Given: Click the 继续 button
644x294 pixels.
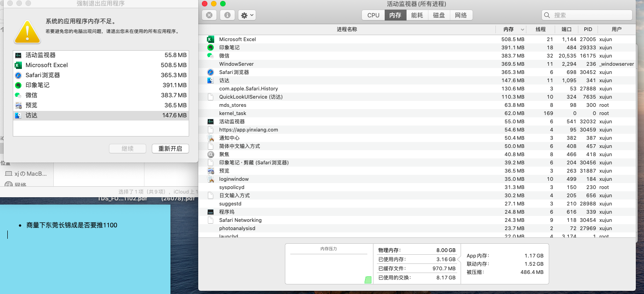Looking at the screenshot, I should coord(128,148).
